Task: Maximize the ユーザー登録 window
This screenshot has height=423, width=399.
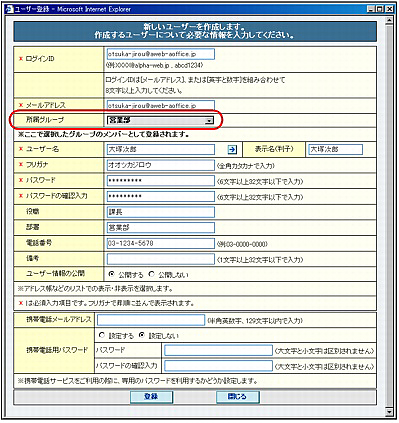Action: (379, 9)
